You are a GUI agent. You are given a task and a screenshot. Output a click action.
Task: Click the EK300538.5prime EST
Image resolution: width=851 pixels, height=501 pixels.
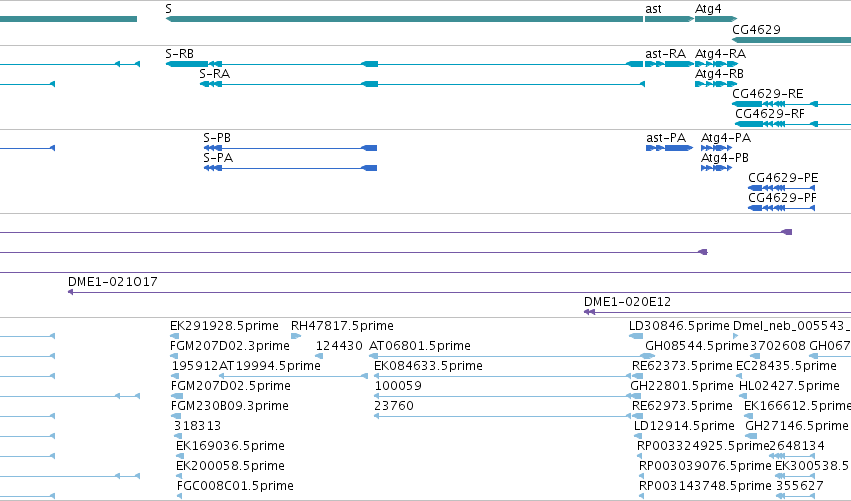795,476
